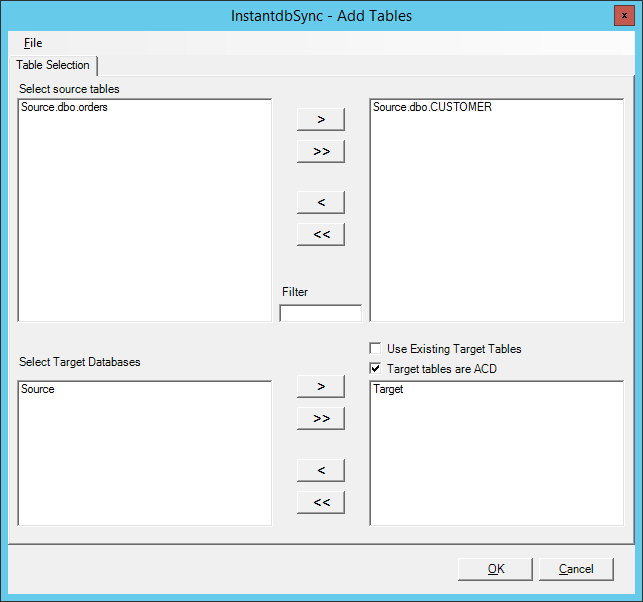This screenshot has height=602, width=643.
Task: Remove selected target database with < button
Action: (321, 470)
